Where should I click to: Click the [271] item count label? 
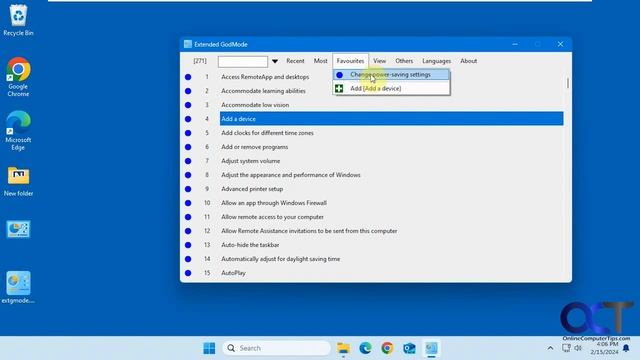pos(200,61)
